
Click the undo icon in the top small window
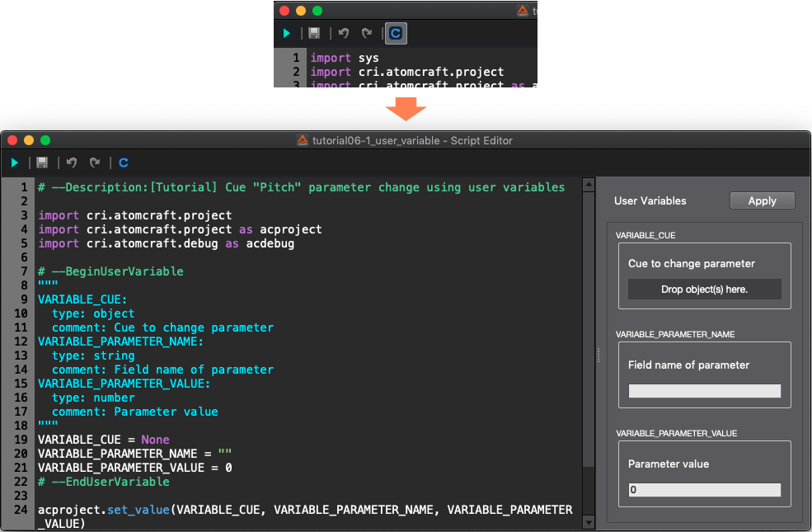tap(344, 34)
